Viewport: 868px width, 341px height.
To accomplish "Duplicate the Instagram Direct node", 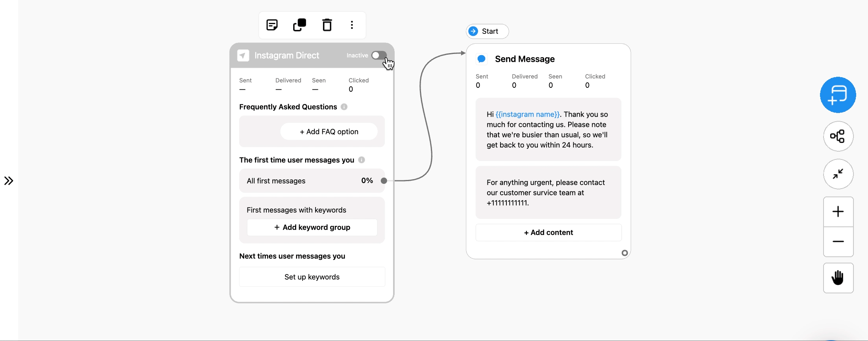I will (x=299, y=25).
